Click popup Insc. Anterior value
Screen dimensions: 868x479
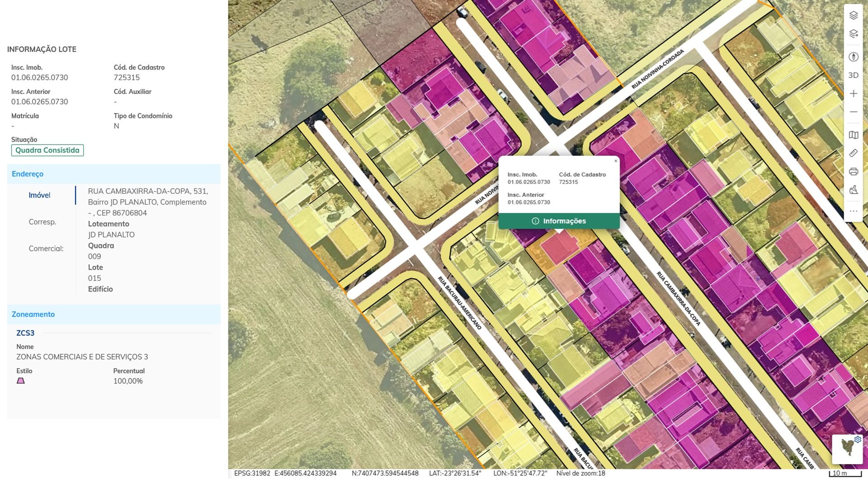(x=528, y=202)
